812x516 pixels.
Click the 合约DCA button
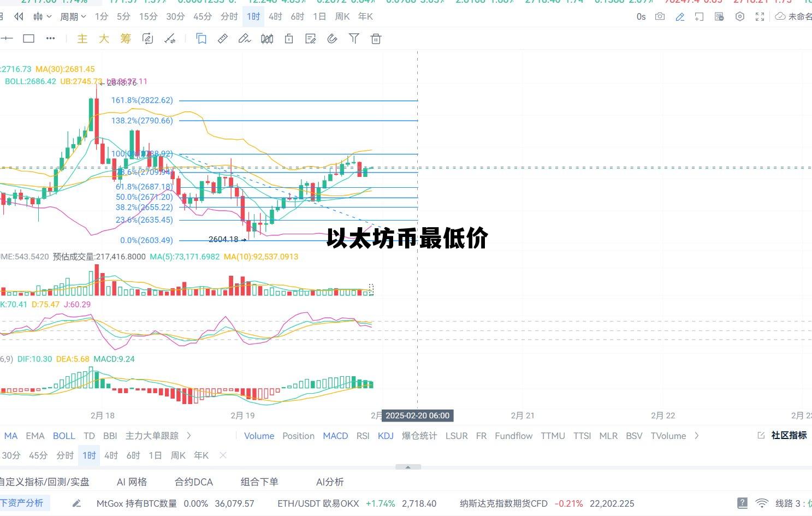193,482
